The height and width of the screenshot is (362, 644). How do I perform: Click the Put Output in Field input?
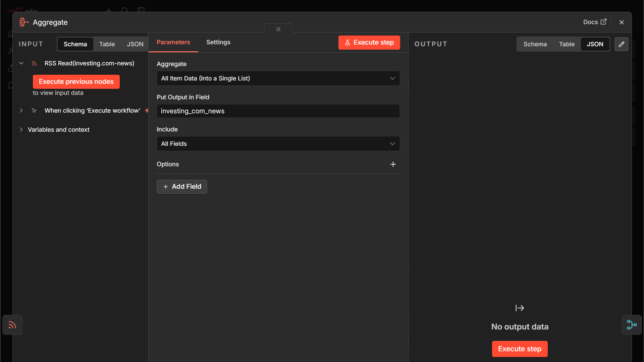[x=278, y=111]
